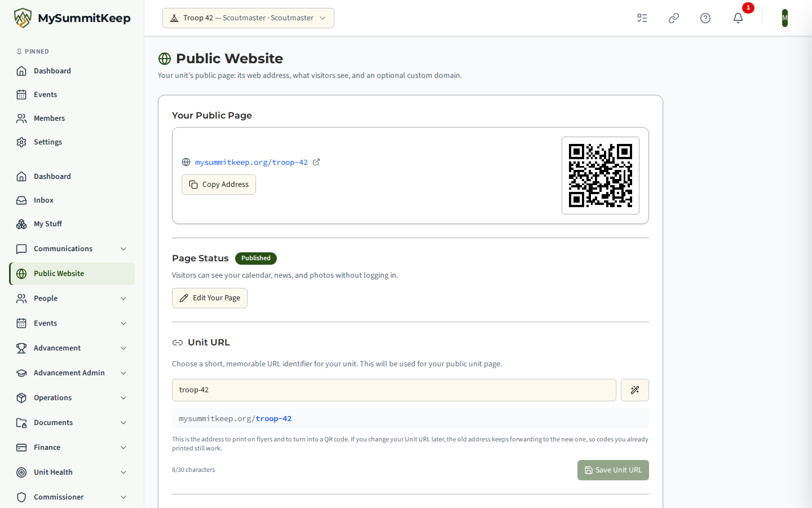
Task: Click the MySummitKeep logo
Action: (x=72, y=18)
